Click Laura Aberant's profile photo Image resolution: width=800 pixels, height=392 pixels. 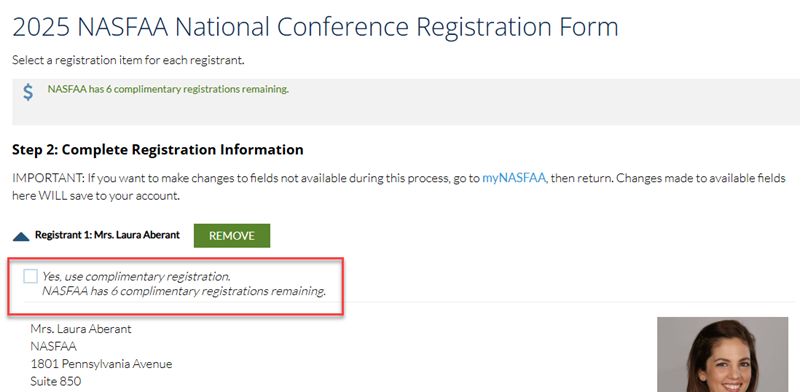pyautogui.click(x=722, y=354)
